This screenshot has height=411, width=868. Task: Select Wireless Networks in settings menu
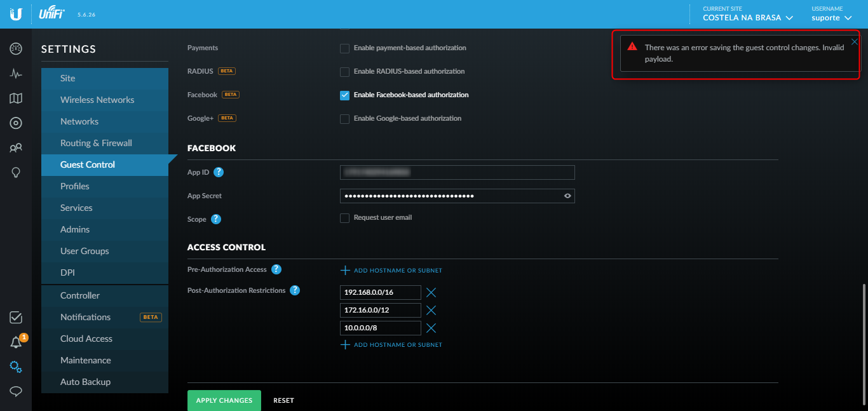[x=97, y=100]
